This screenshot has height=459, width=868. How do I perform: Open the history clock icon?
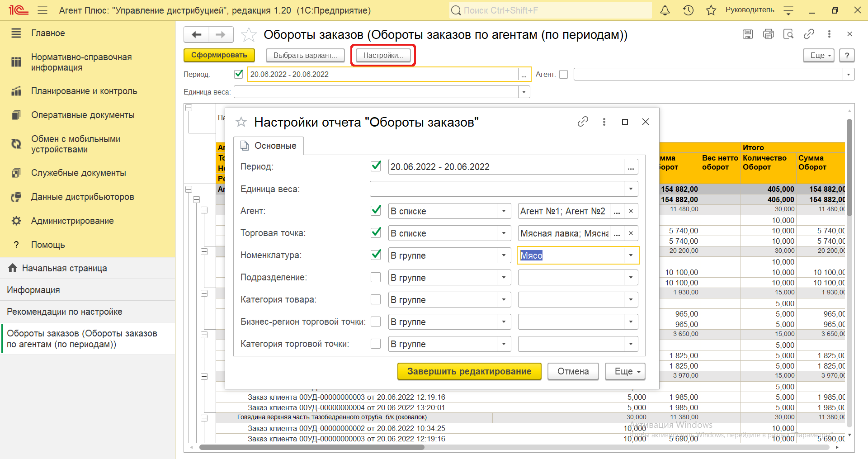point(688,10)
